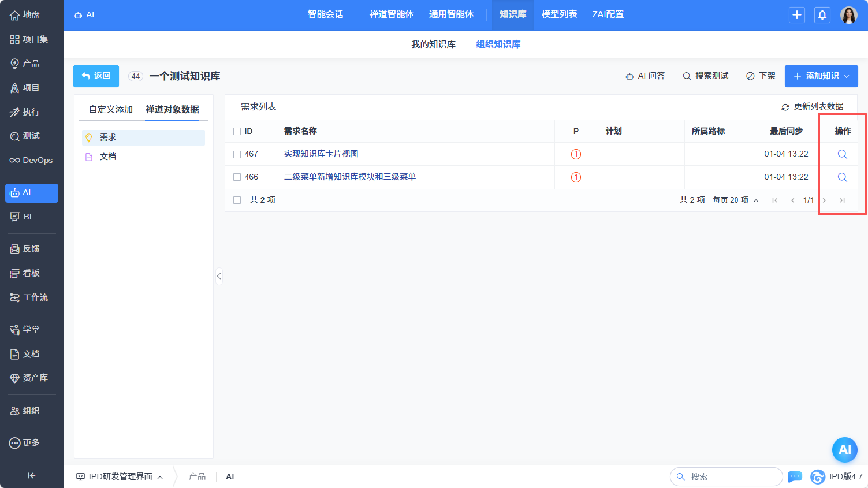Click the blue Return button
This screenshot has height=488, width=868.
[96, 76]
